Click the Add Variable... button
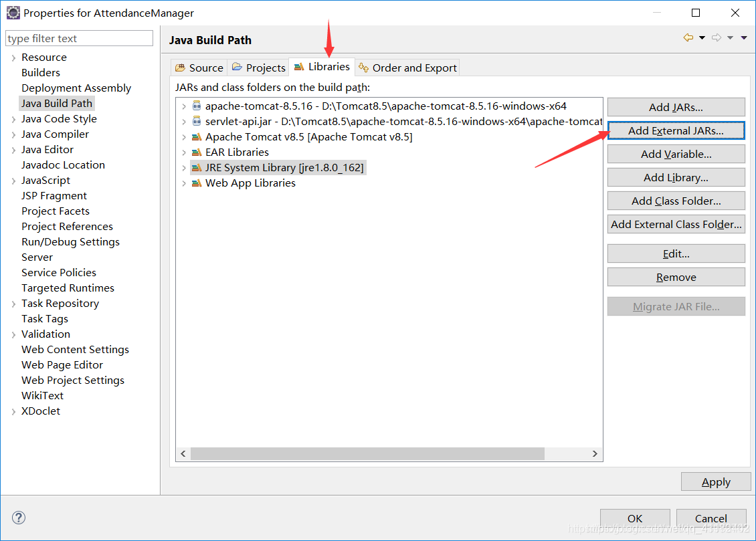Screen dimensions: 756x541 pos(676,154)
